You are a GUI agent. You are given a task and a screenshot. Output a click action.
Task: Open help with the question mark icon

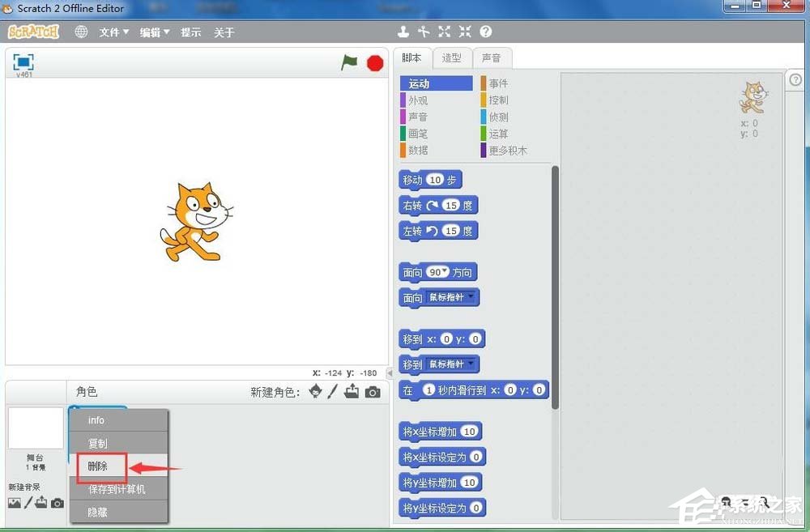point(484,32)
